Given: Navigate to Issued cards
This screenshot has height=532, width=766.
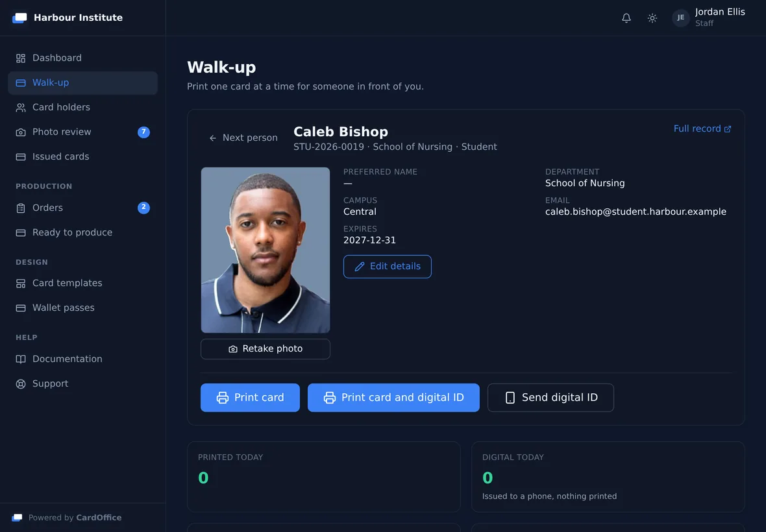Looking at the screenshot, I should pyautogui.click(x=82, y=156).
